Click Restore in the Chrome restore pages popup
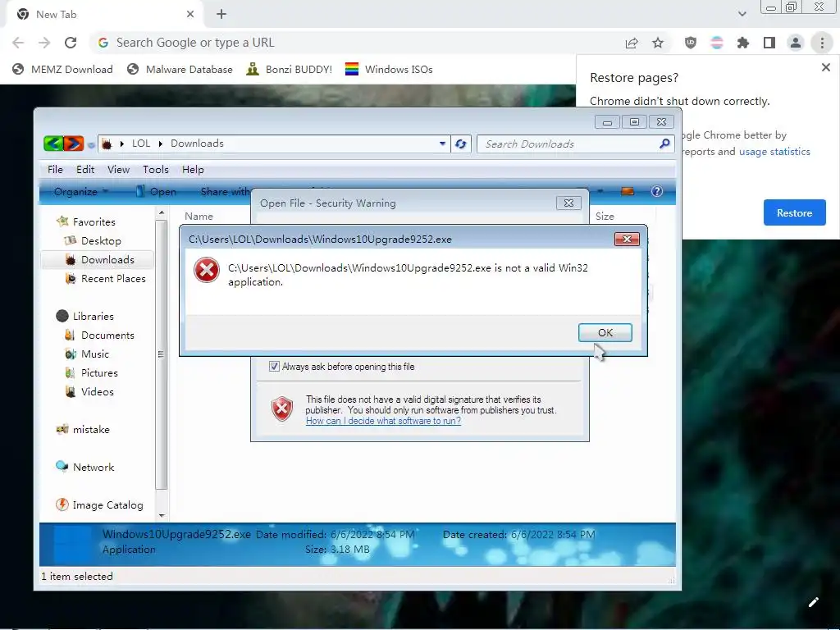The height and width of the screenshot is (630, 840). pos(794,212)
